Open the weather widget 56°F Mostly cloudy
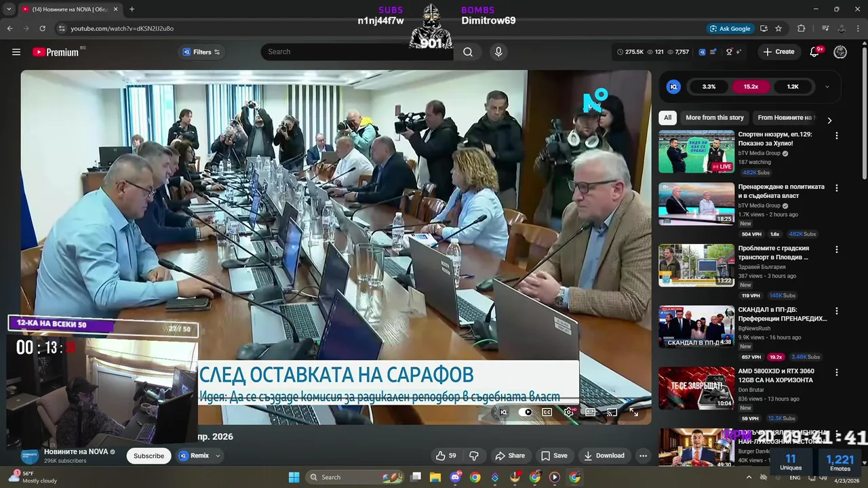 (x=33, y=477)
